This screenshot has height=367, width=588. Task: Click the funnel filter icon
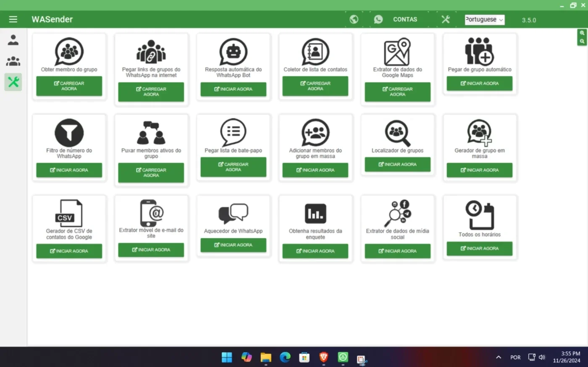tap(69, 132)
